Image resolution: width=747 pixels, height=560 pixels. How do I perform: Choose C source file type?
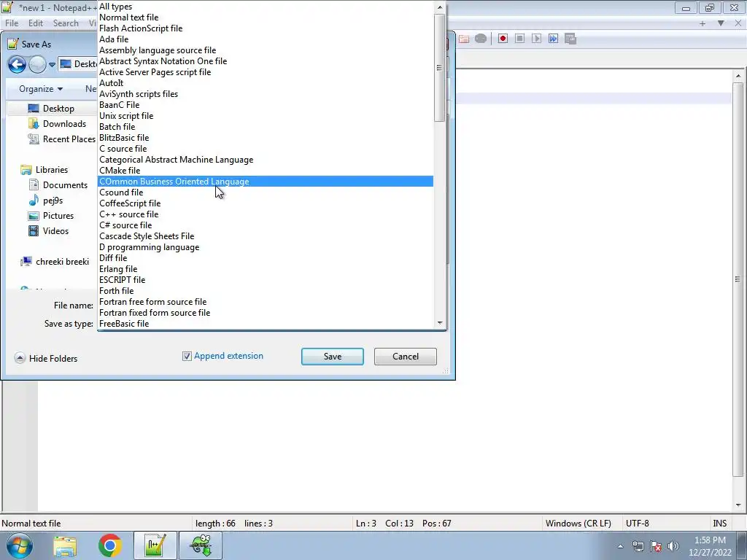[x=266, y=149]
